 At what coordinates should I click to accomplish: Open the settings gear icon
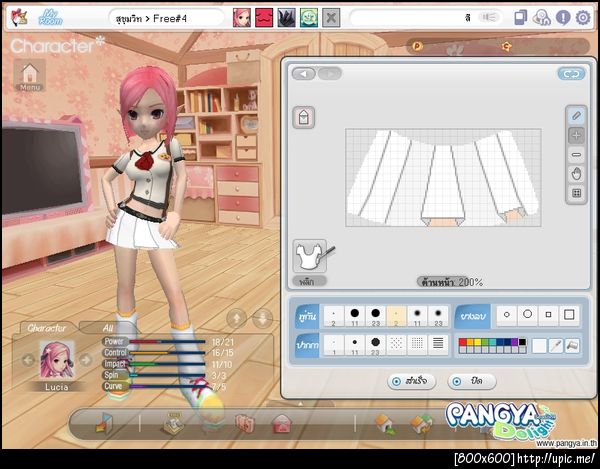583,18
